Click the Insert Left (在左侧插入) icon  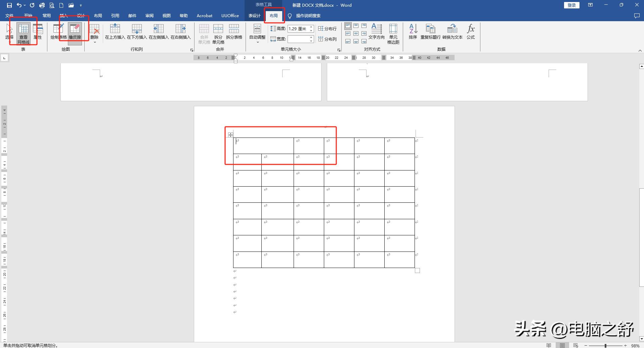tap(159, 31)
